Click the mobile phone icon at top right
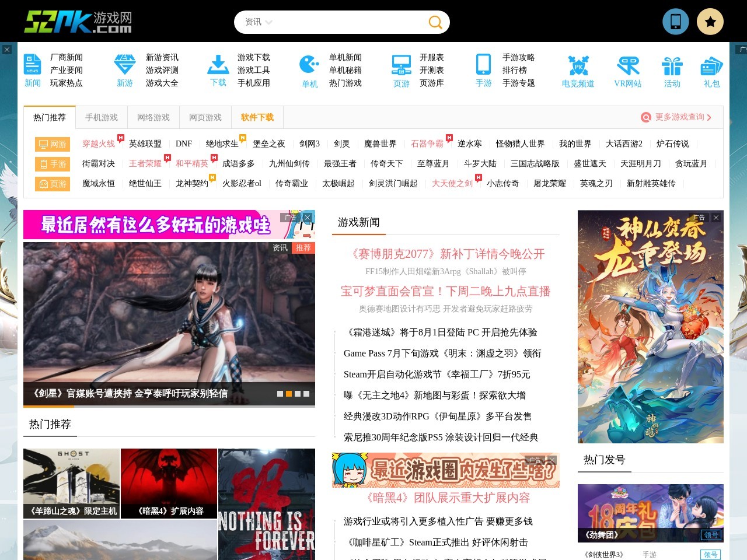This screenshot has width=747, height=560. (x=675, y=22)
